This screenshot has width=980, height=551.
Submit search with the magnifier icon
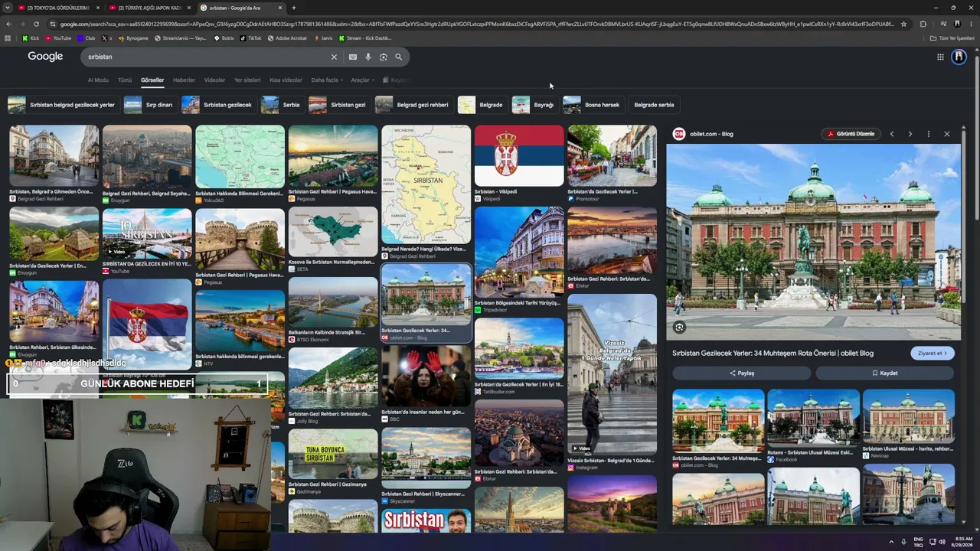399,57
